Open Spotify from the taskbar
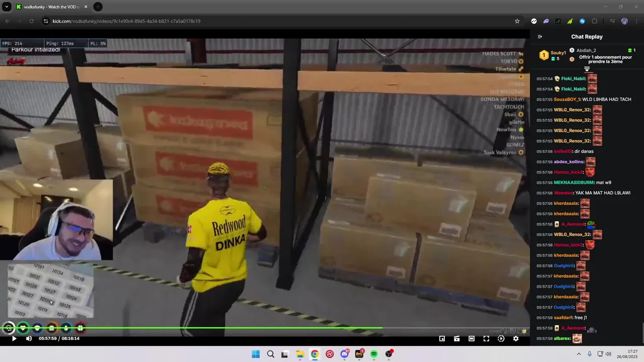The image size is (644, 362). pyautogui.click(x=374, y=354)
